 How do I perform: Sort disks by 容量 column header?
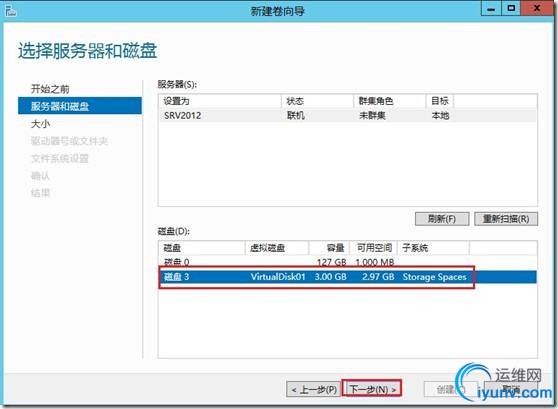point(329,248)
